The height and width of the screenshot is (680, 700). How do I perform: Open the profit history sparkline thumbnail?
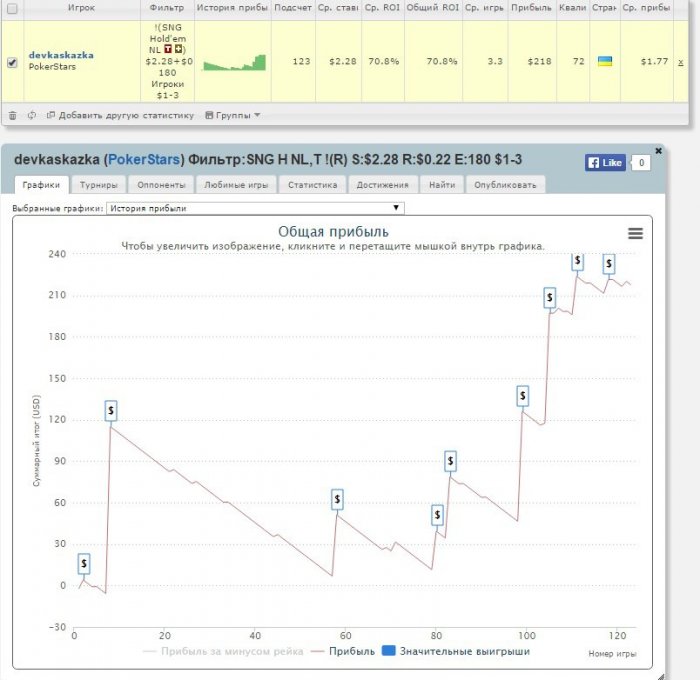pos(234,62)
